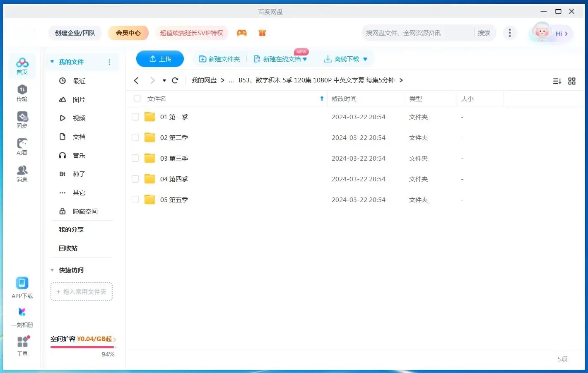Viewport: 588px width, 373px height.
Task: Toggle the select-all checkbox in header
Action: [x=137, y=99]
